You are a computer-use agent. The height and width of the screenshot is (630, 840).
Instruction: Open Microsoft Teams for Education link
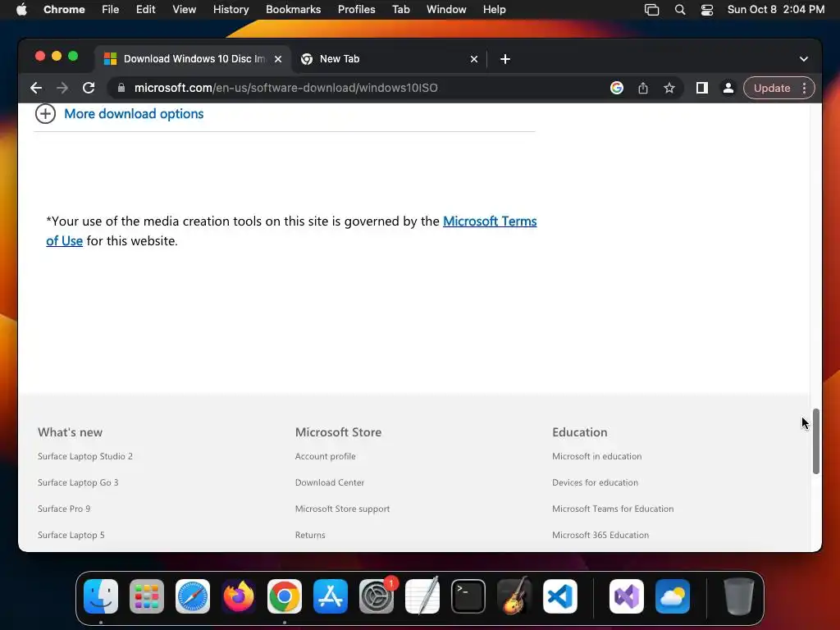pyautogui.click(x=613, y=509)
